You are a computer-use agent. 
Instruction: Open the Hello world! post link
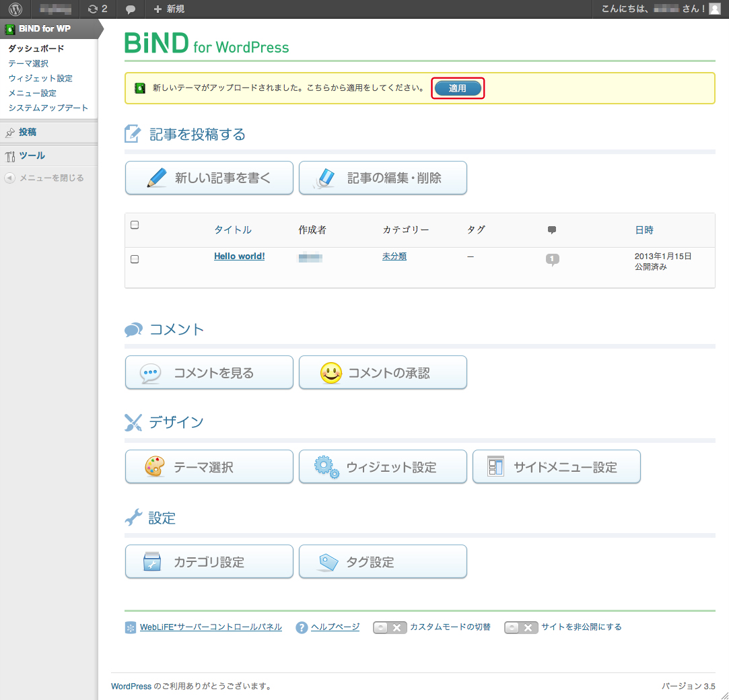coord(240,256)
